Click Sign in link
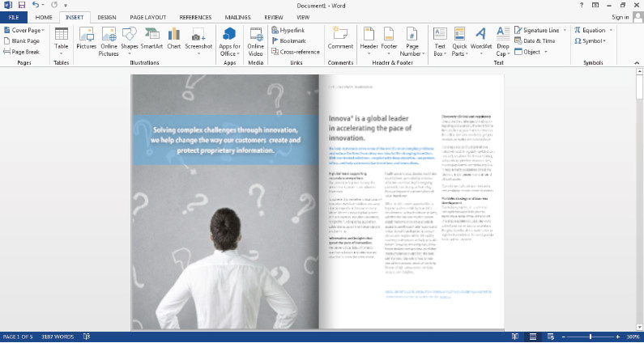Image resolution: width=644 pixels, height=343 pixels. point(620,17)
